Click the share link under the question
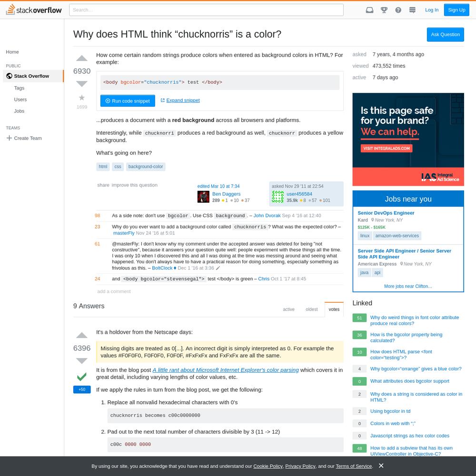Viewport: 476px width, 476px height. pos(103,185)
